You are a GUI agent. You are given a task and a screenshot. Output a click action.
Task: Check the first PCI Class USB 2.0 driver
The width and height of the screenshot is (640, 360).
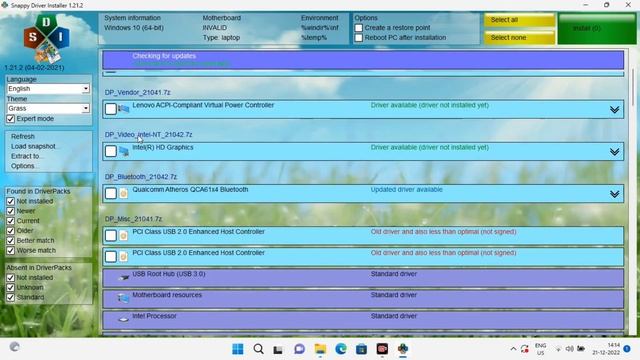[111, 236]
